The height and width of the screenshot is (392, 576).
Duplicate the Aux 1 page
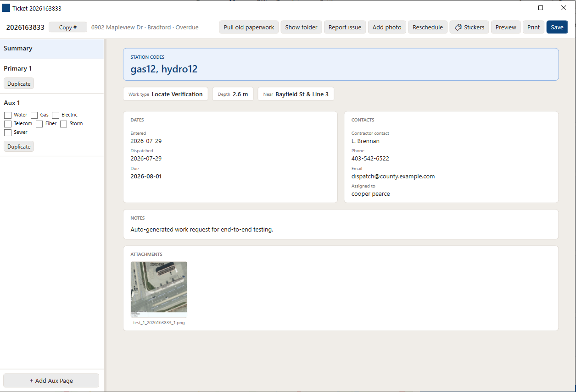19,147
